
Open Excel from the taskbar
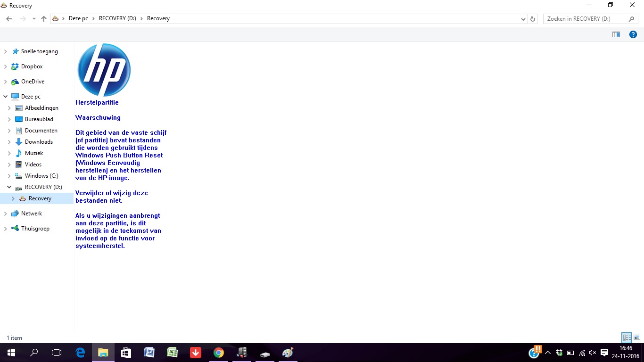(x=172, y=353)
